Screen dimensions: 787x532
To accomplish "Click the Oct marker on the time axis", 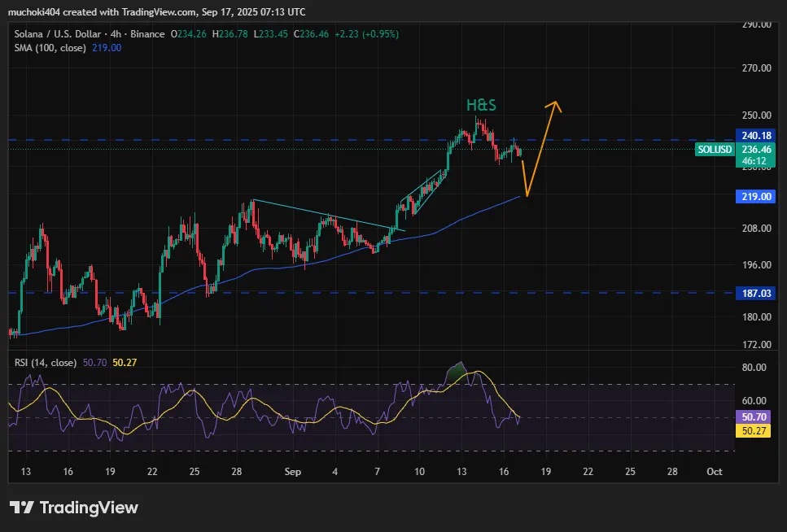I will pyautogui.click(x=715, y=471).
